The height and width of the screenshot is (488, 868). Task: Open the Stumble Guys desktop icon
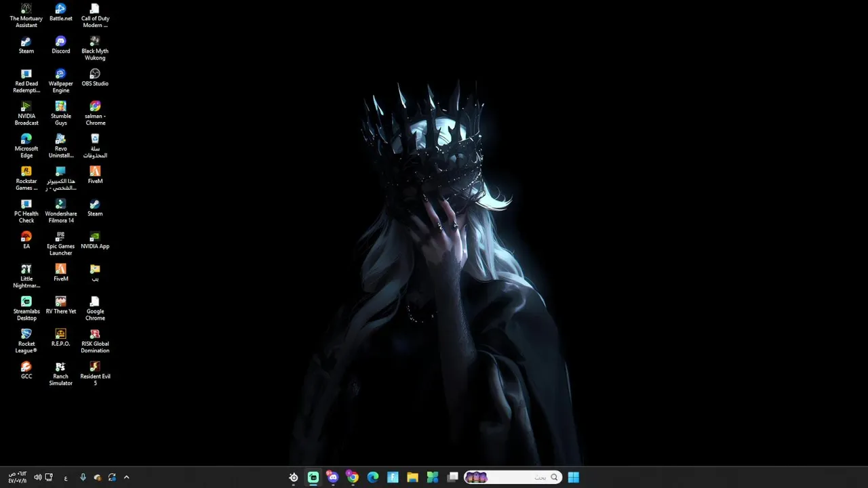pyautogui.click(x=60, y=113)
